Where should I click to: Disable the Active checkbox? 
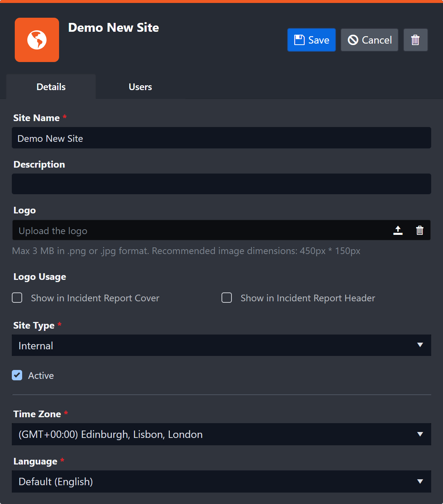click(x=17, y=375)
